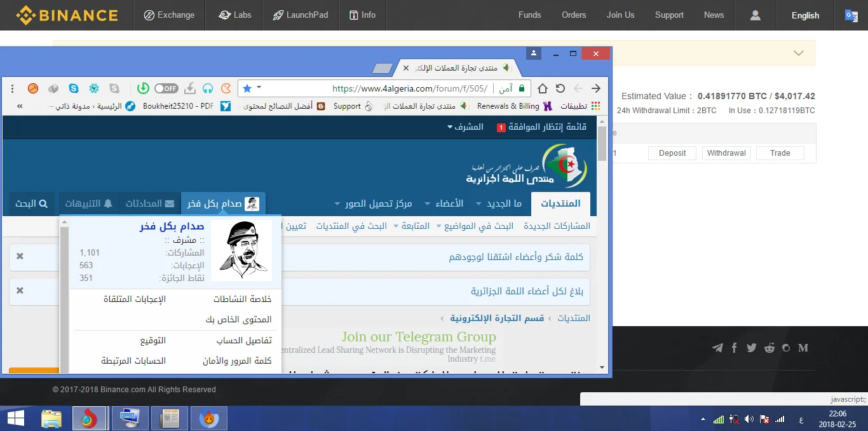This screenshot has width=868, height=431.
Task: Open Binance Telegram link in footer
Action: click(x=717, y=348)
